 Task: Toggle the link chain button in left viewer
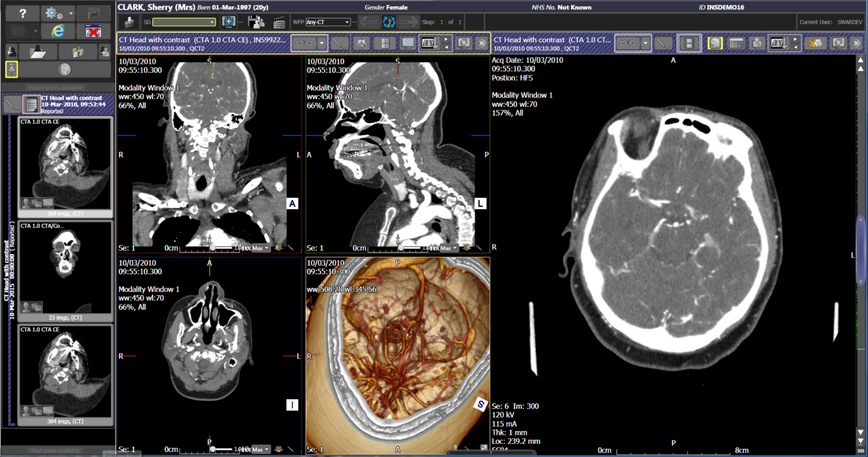[x=304, y=43]
